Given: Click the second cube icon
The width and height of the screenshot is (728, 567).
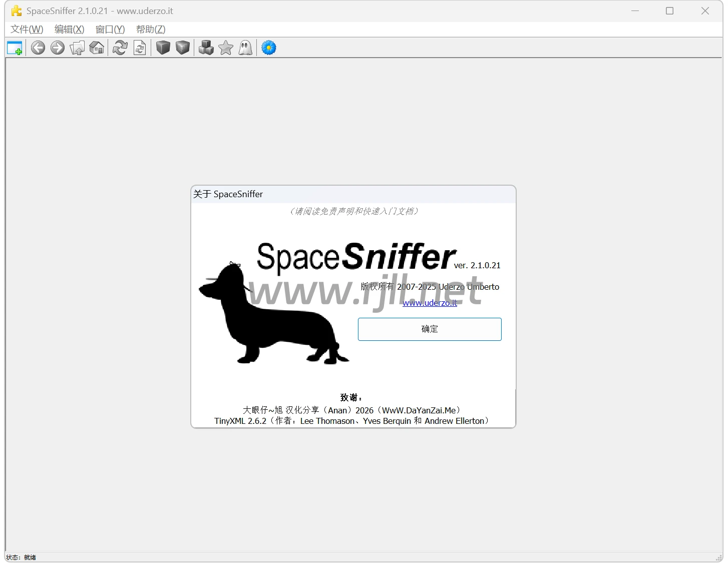Looking at the screenshot, I should (x=183, y=48).
